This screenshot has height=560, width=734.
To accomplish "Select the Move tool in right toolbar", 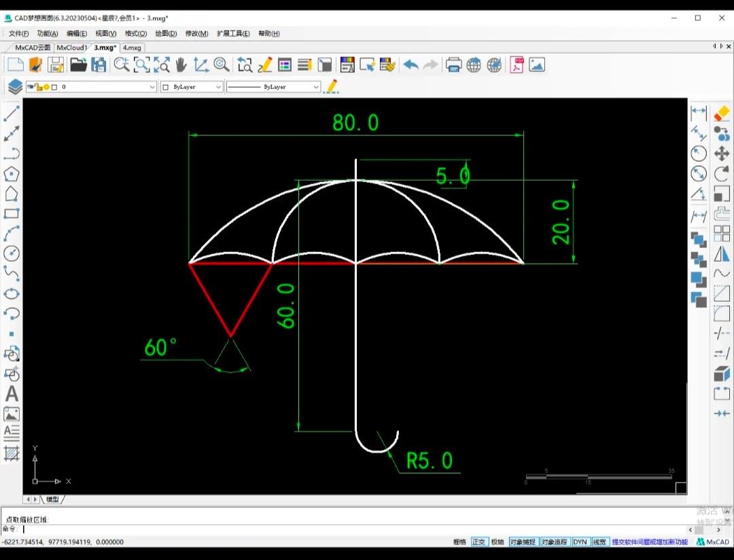I will (721, 154).
